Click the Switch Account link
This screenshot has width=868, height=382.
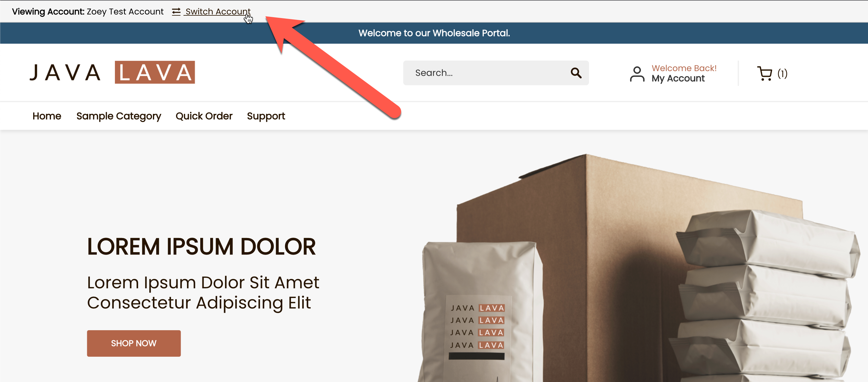pyautogui.click(x=218, y=12)
